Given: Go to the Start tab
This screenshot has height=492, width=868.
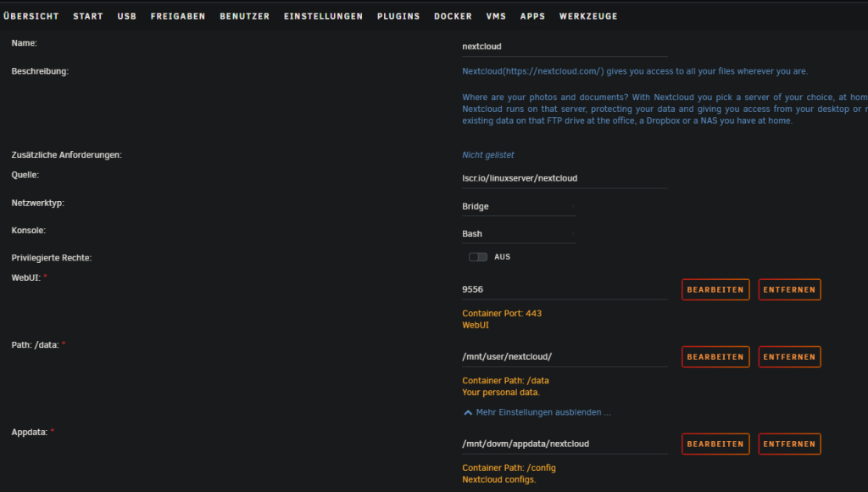Looking at the screenshot, I should click(x=88, y=16).
